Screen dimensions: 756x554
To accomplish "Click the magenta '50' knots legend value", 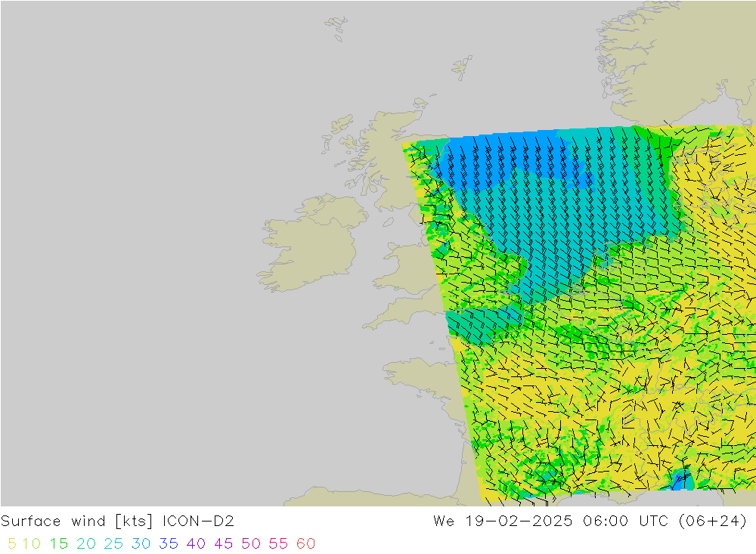I will tap(251, 544).
